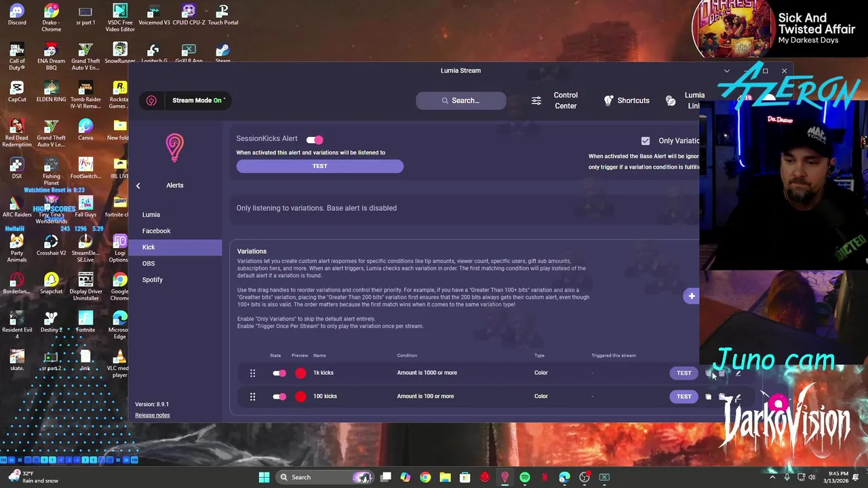Grab the drag handle of 100 kicks row

pos(252,396)
